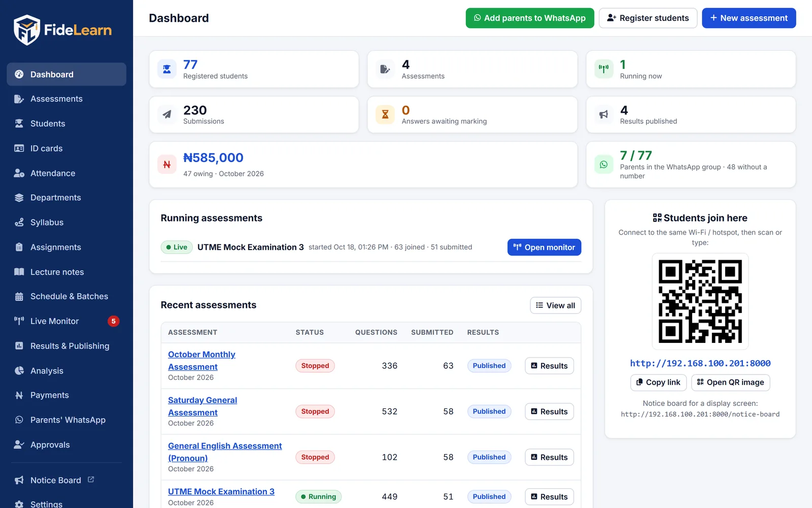Viewport: 812px width, 508px height.
Task: Open the Dashboard menu item
Action: tap(66, 74)
